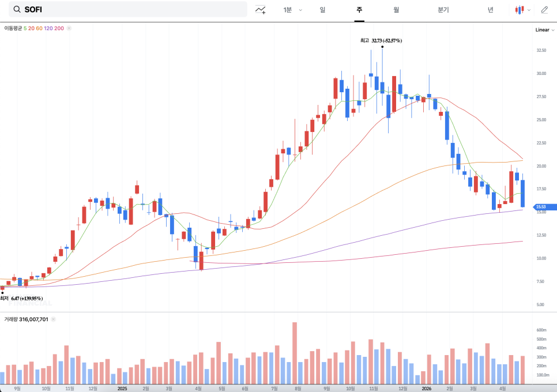Image resolution: width=557 pixels, height=392 pixels.
Task: Click the 이동평균 moving average label
Action: tap(13, 28)
